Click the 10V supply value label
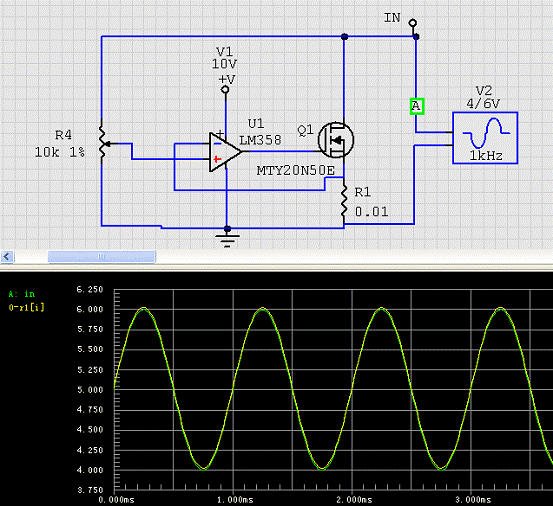 click(224, 64)
